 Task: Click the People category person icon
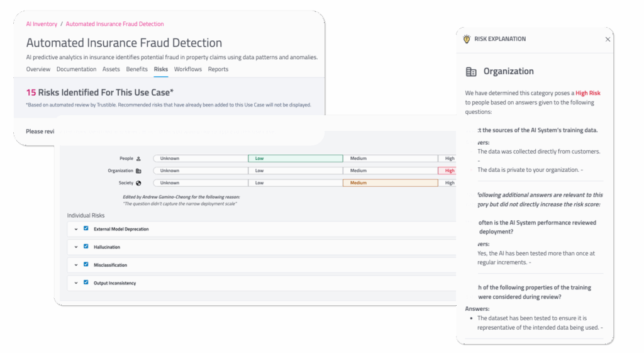tap(138, 159)
